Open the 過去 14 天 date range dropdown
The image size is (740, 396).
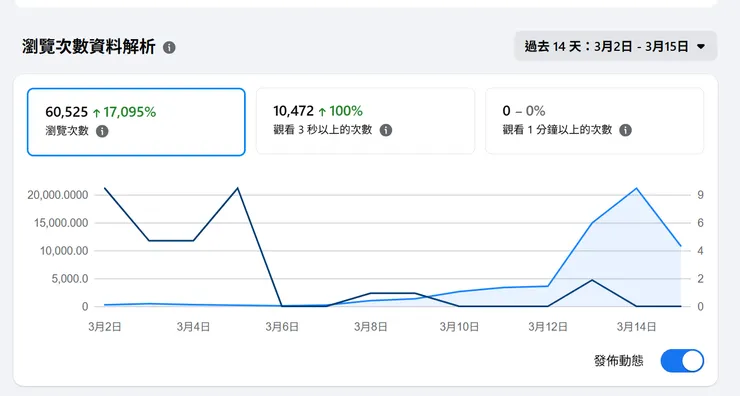click(615, 46)
